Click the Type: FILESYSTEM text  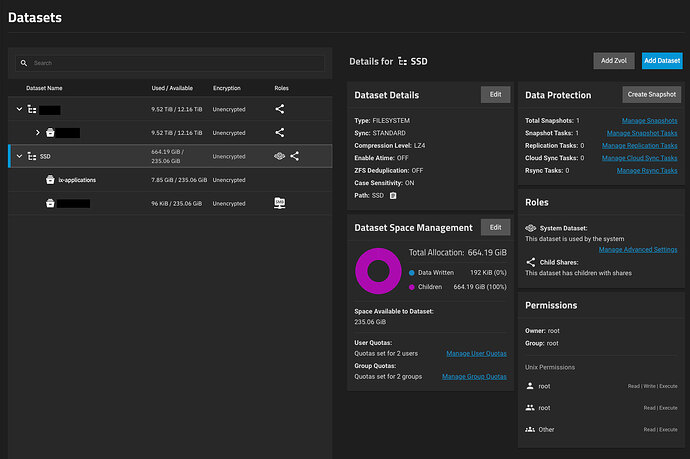[382, 121]
